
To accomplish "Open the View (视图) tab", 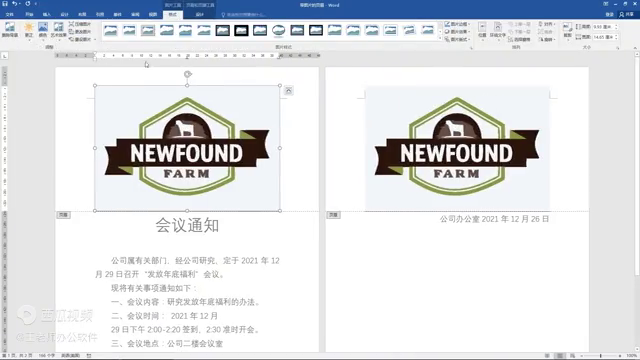I will point(153,15).
